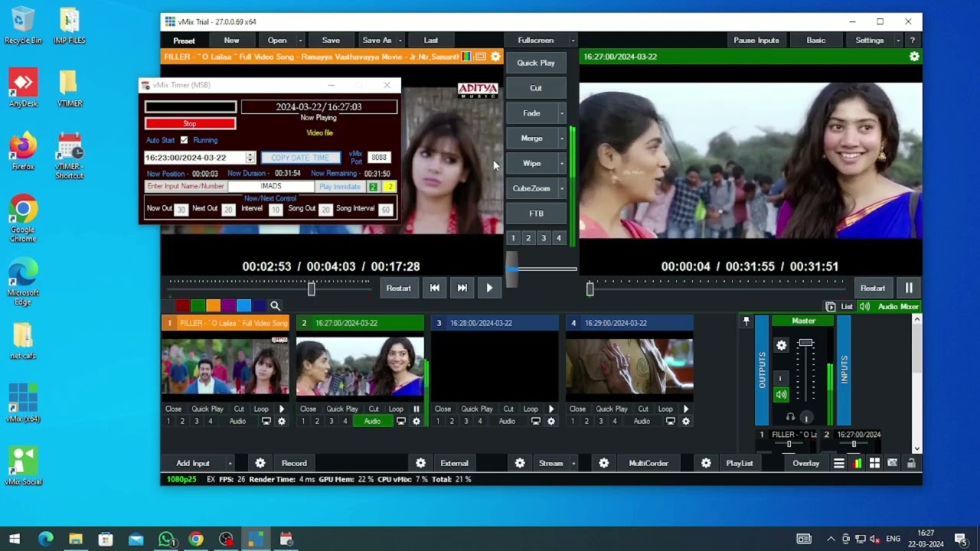Toggle Loop on input 1
This screenshot has width=980, height=551.
(261, 409)
